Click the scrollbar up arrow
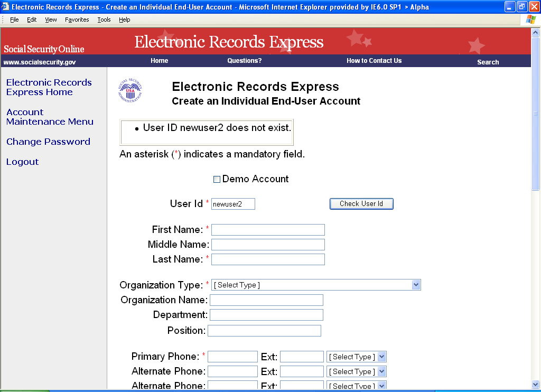The width and height of the screenshot is (541, 392). [x=536, y=33]
